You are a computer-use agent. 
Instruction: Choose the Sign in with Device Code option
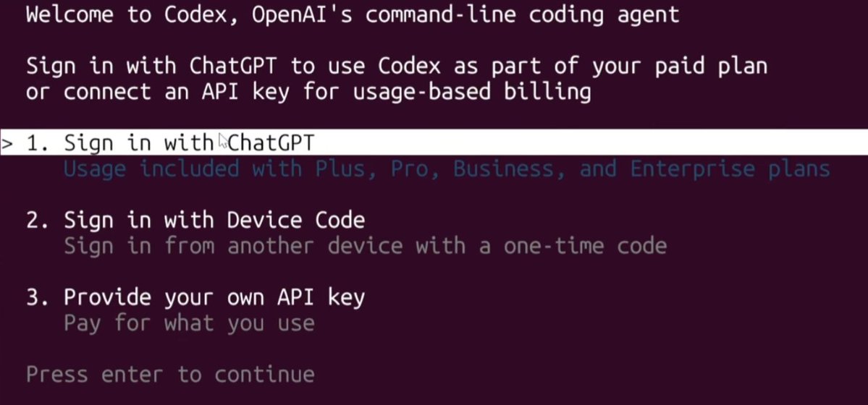click(214, 220)
